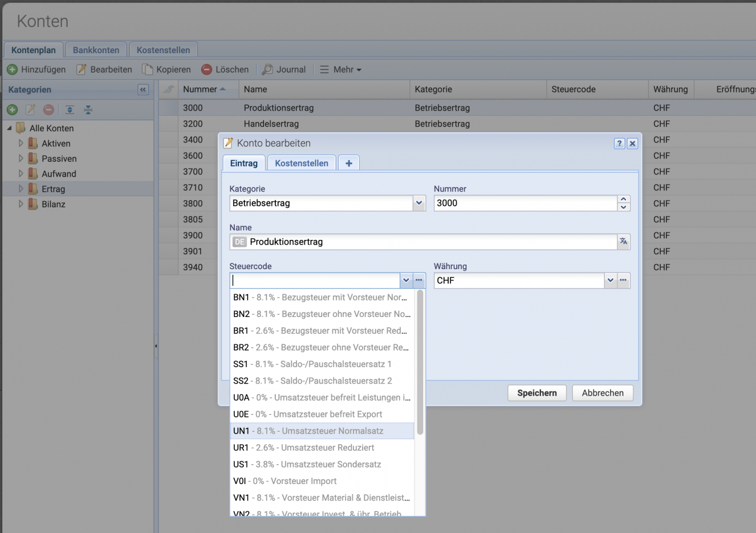Open the Mehr menu

coord(341,69)
